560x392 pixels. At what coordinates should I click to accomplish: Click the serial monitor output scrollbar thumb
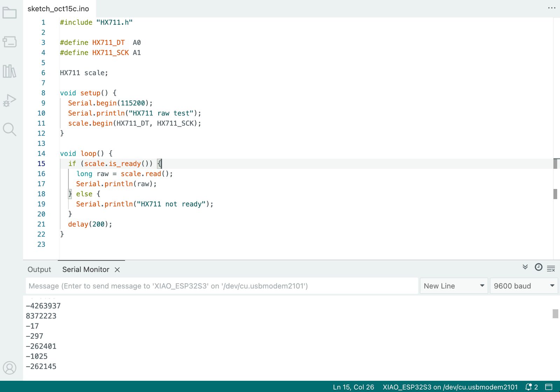pos(555,314)
